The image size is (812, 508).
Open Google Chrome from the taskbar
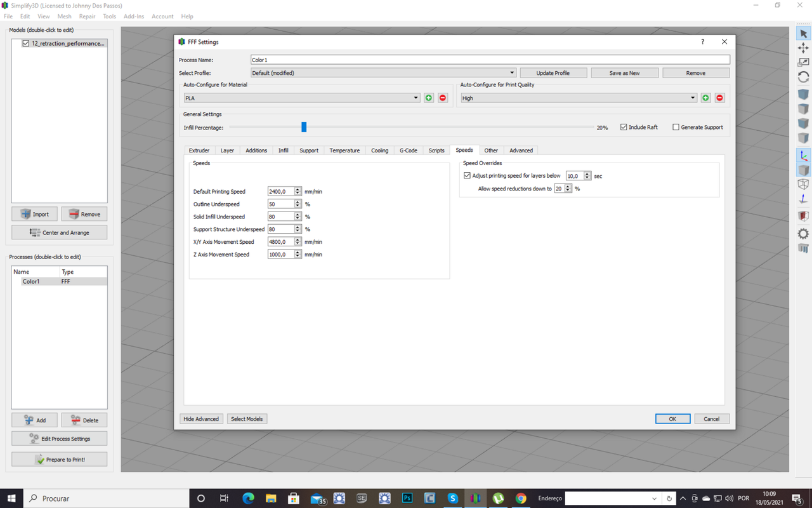[x=521, y=498]
